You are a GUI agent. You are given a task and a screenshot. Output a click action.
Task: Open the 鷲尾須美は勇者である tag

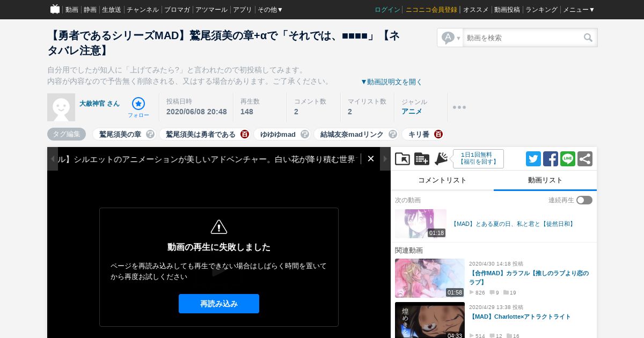[x=201, y=134]
